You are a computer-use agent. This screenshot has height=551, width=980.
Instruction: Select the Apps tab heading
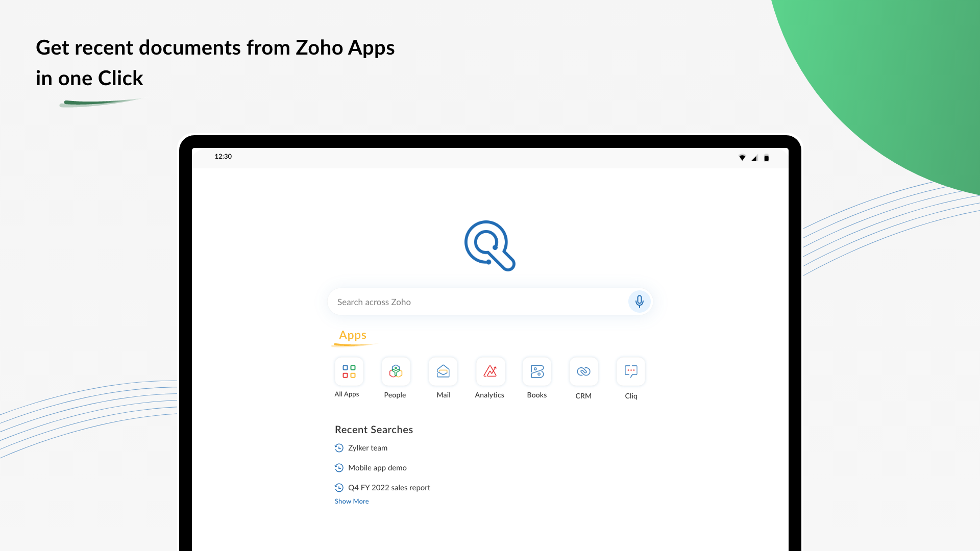click(353, 335)
